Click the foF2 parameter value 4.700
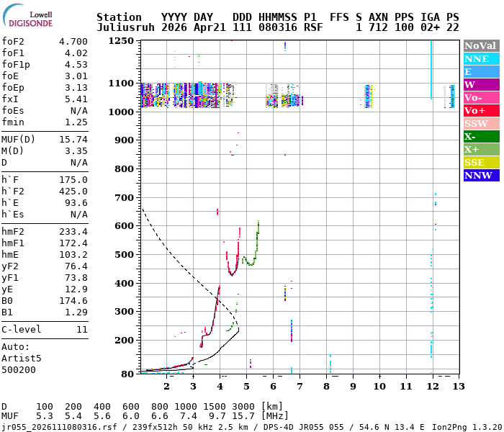504x432 pixels. (73, 42)
